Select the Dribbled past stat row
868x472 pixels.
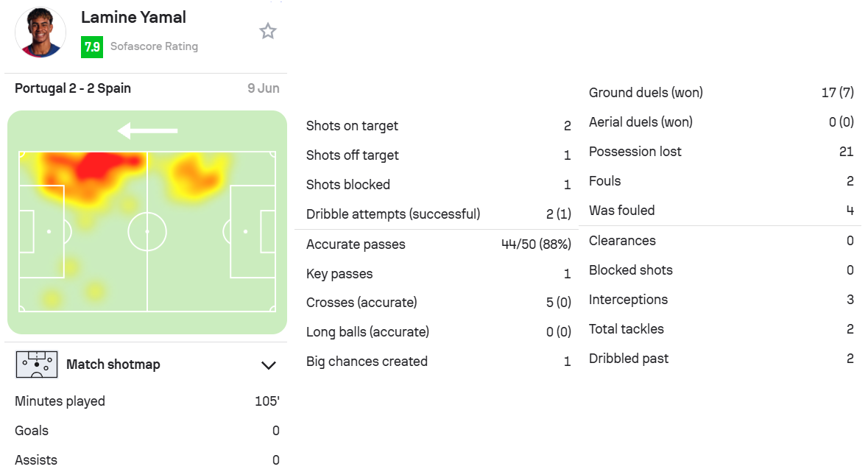(x=721, y=359)
